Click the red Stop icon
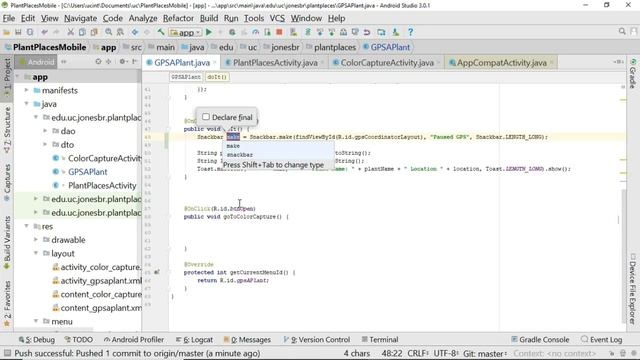The width and height of the screenshot is (640, 360). (x=279, y=32)
